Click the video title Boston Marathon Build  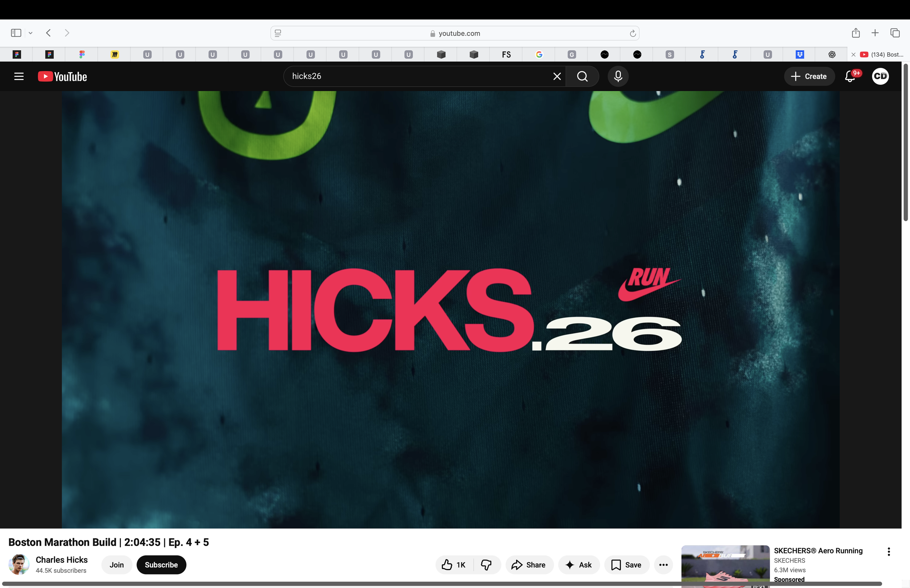pos(108,542)
